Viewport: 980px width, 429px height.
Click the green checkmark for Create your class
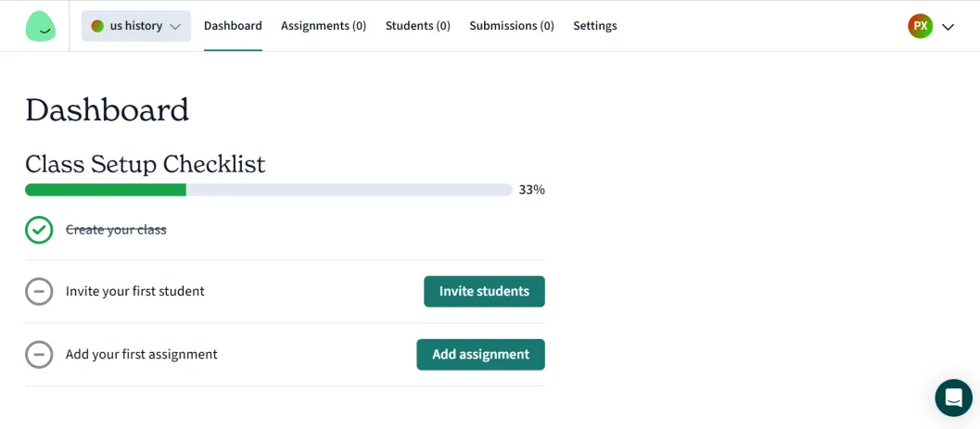(x=39, y=230)
